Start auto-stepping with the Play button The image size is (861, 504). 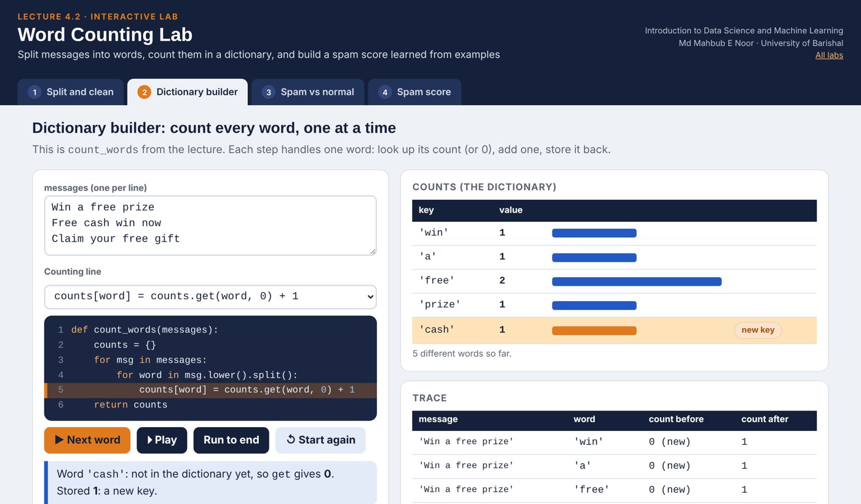pos(162,440)
